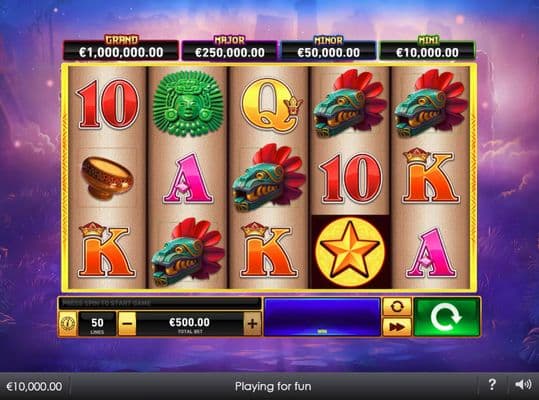Increase total bet with plus button

[x=252, y=323]
